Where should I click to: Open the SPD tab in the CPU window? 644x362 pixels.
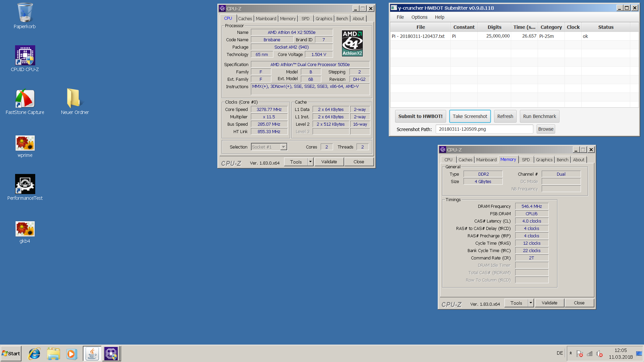point(305,19)
